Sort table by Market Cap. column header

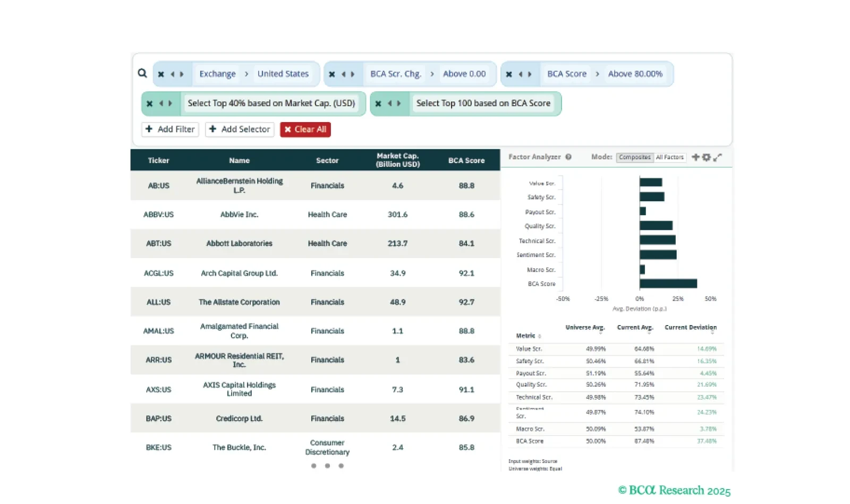(397, 160)
